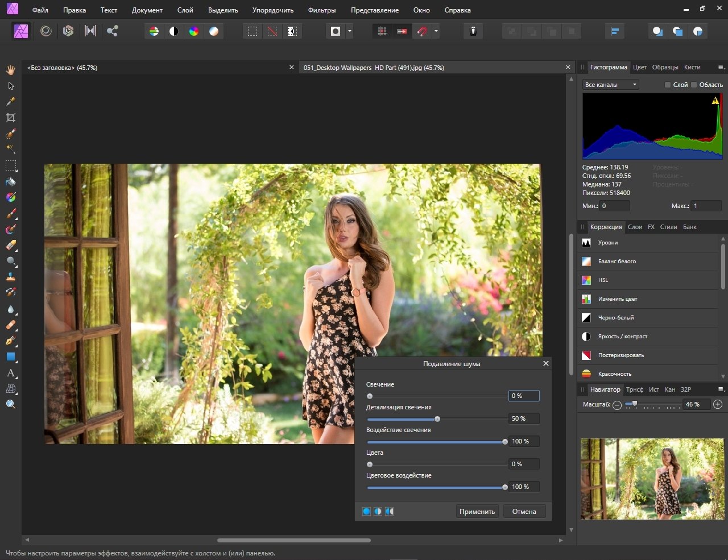Open the quick mask dropdown arrow
This screenshot has height=560, width=728.
pyautogui.click(x=349, y=31)
